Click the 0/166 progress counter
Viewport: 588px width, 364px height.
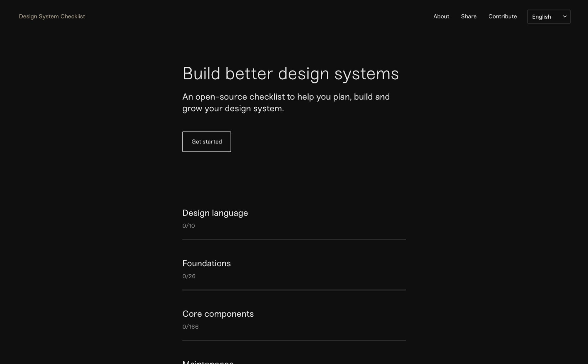[190, 327]
